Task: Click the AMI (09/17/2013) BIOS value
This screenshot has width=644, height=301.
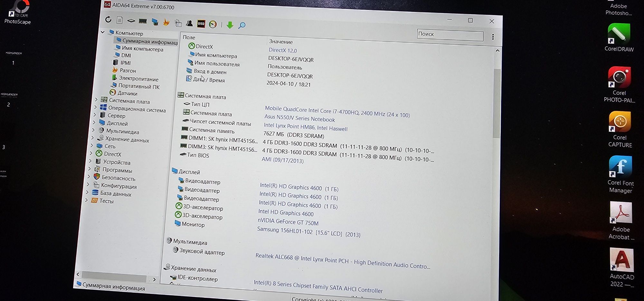Action: tap(283, 160)
